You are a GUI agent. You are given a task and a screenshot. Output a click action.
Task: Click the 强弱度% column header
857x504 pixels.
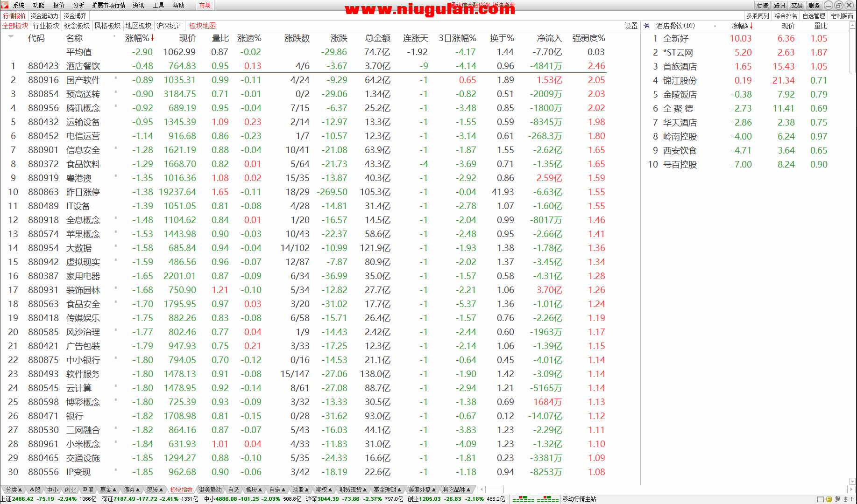coord(588,38)
